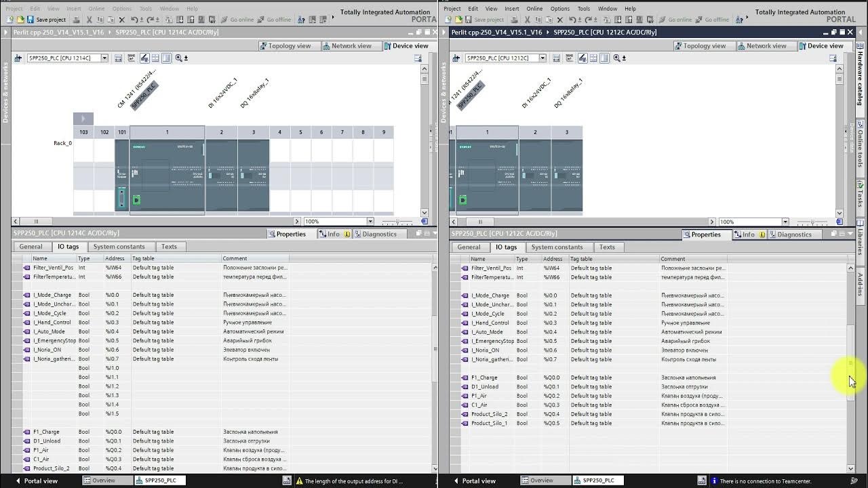The width and height of the screenshot is (868, 488).
Task: Select slot 1 CPU module in left rack
Action: (x=167, y=176)
